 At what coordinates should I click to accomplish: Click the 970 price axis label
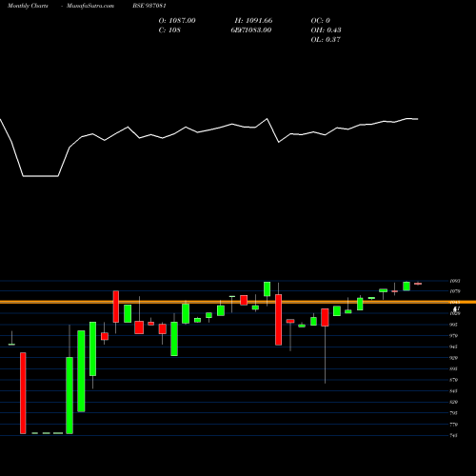(454, 336)
